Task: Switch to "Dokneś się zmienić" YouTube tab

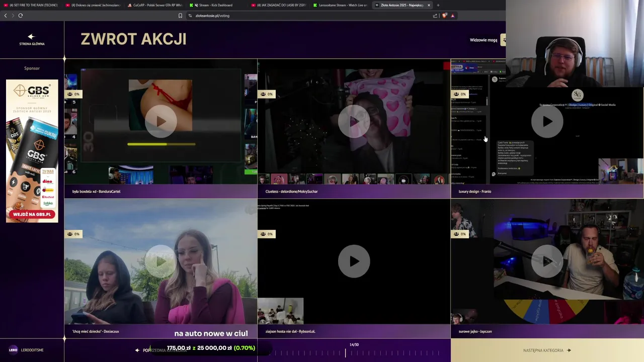Action: [93, 5]
